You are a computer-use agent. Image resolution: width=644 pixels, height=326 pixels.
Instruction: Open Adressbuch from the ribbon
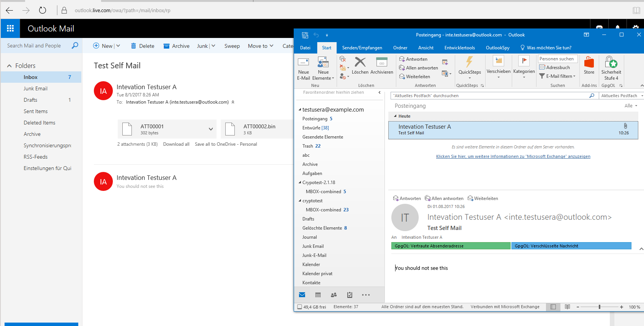[x=555, y=68]
